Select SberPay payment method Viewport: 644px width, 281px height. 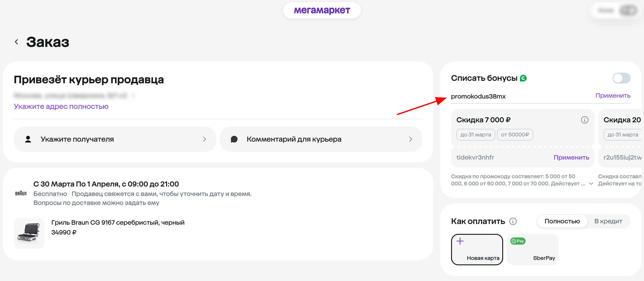tap(533, 249)
